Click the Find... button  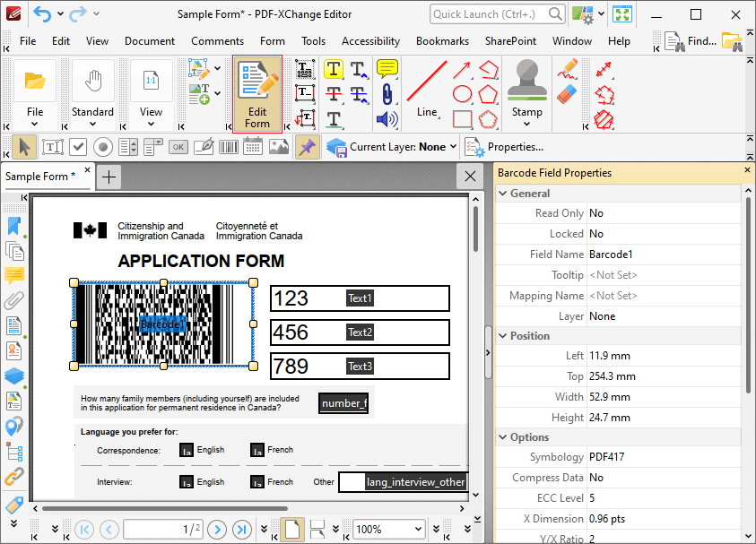coord(691,41)
